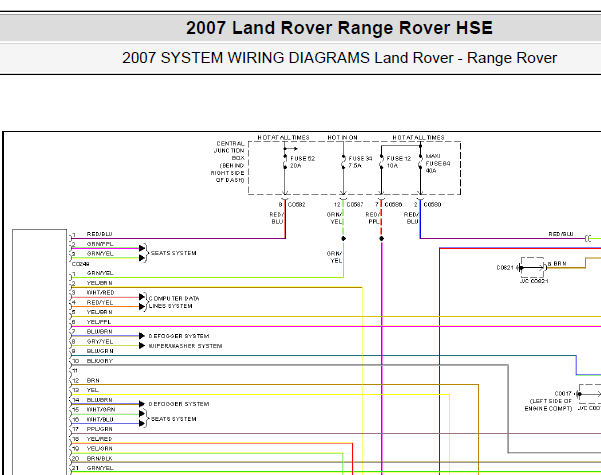The width and height of the screenshot is (601, 475).
Task: Click the "J/C C0621" junction label
Action: click(534, 281)
